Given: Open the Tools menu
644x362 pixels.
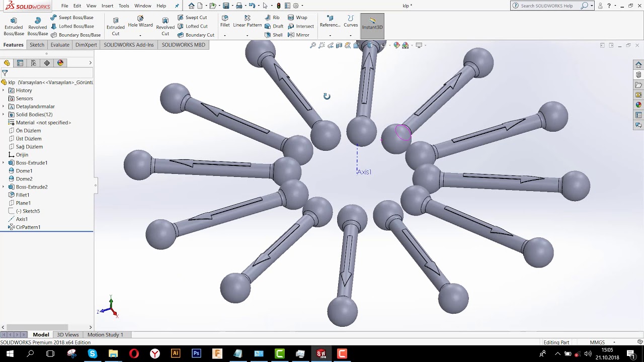Looking at the screenshot, I should (x=124, y=6).
